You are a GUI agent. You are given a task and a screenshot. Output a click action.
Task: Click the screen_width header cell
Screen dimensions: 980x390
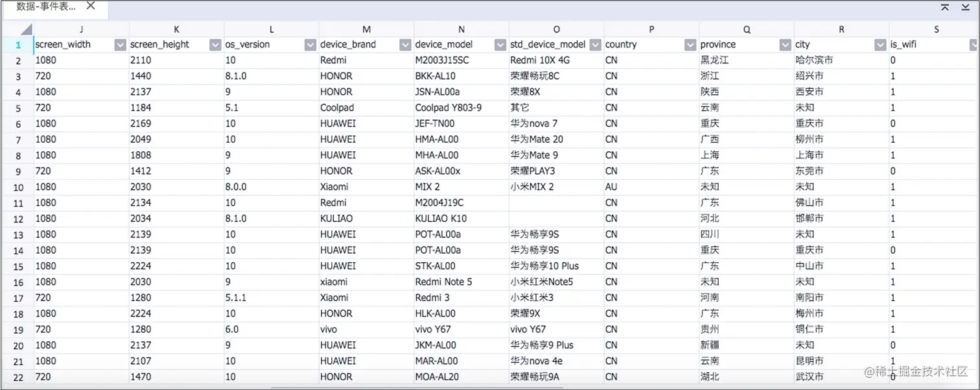(x=82, y=45)
